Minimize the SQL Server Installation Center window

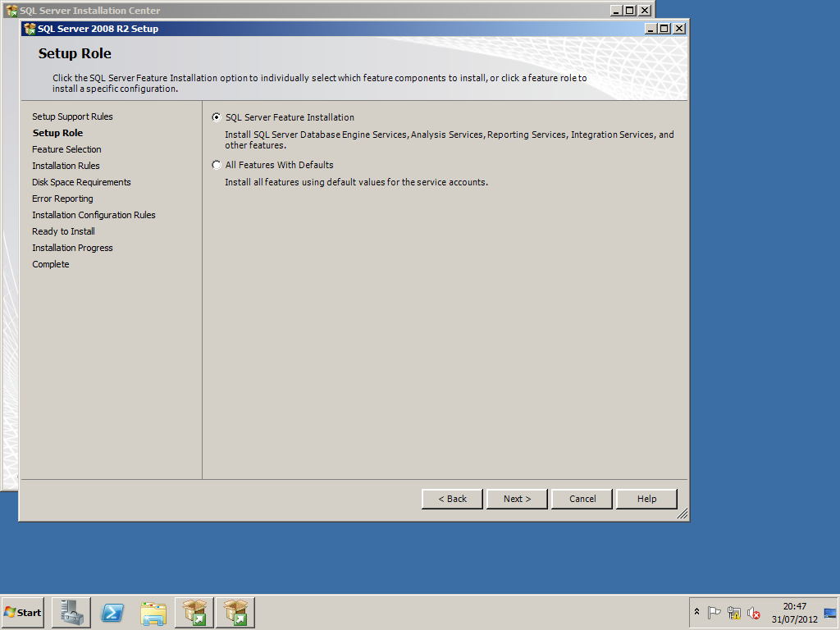(x=617, y=11)
